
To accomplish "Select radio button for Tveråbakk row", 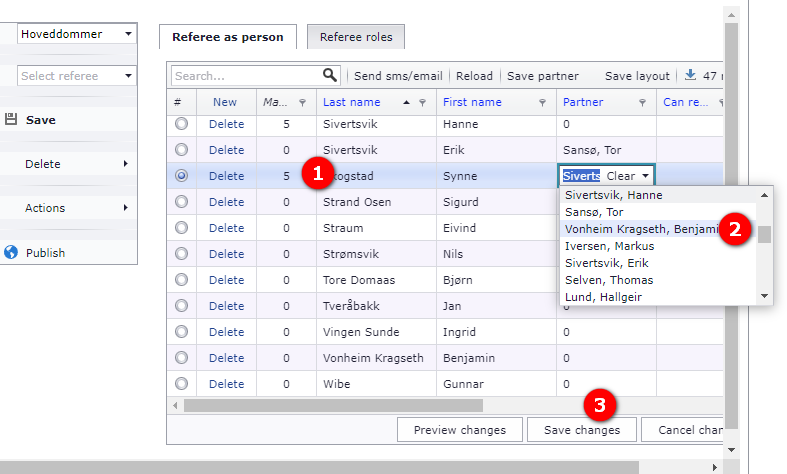I will 182,306.
